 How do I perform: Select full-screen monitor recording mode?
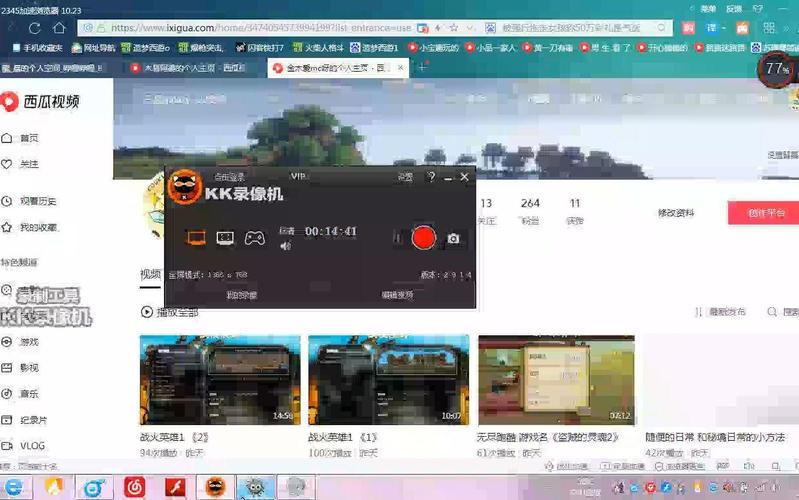(x=197, y=238)
